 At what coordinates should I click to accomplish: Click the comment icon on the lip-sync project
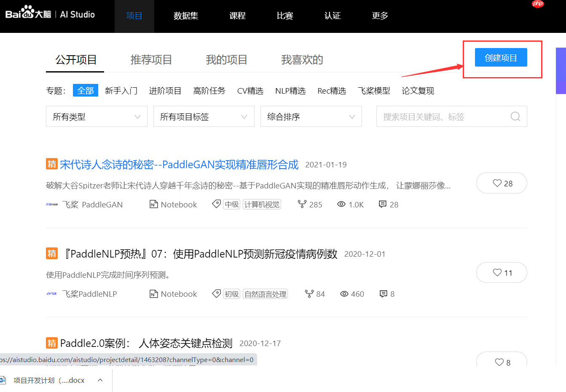coord(382,204)
